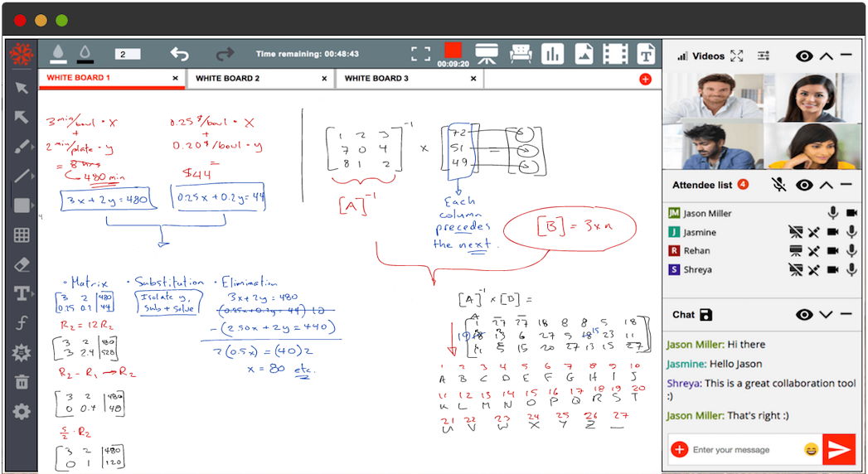The width and height of the screenshot is (868, 474).
Task: Send the chat message
Action: click(x=838, y=449)
